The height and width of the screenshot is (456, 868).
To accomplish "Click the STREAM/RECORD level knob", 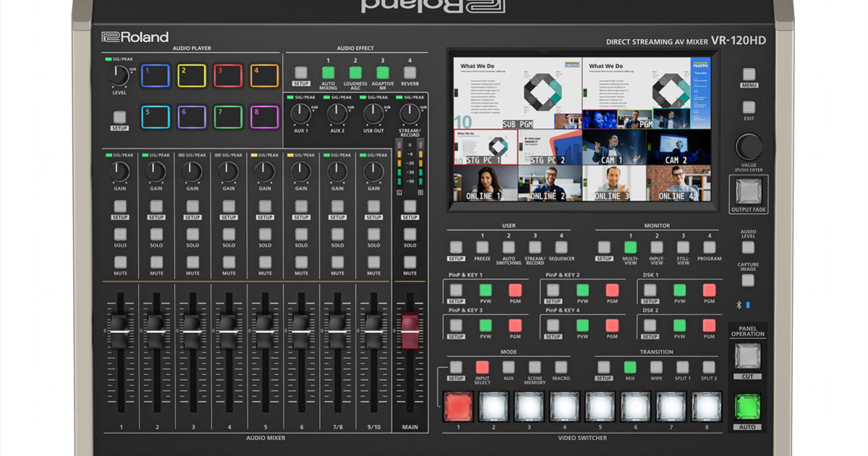I will [x=409, y=114].
